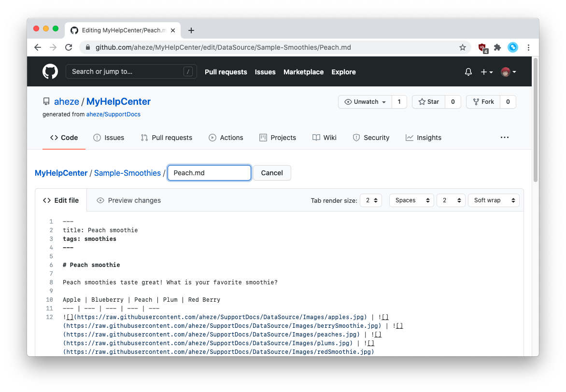Image resolution: width=566 pixels, height=392 pixels.
Task: Star the repository
Action: point(428,102)
